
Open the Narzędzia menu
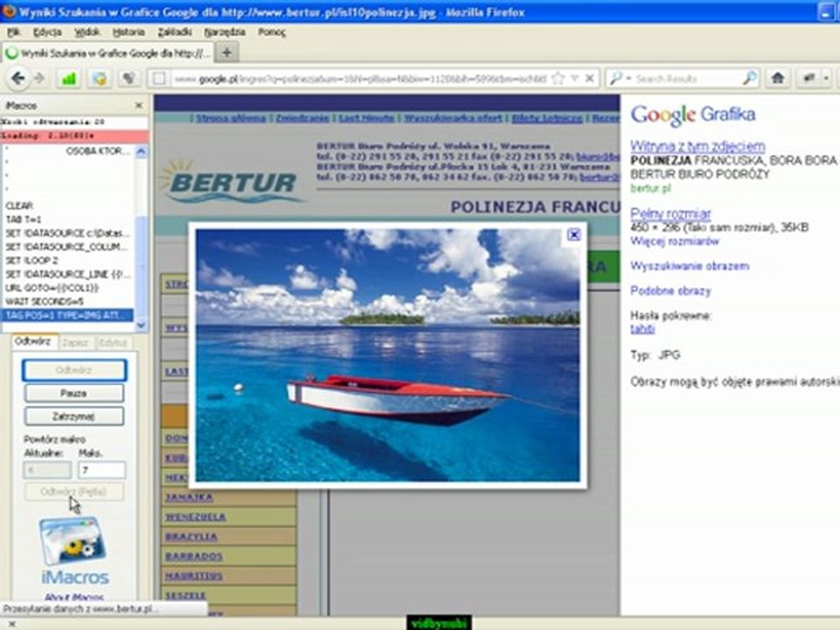pyautogui.click(x=225, y=32)
